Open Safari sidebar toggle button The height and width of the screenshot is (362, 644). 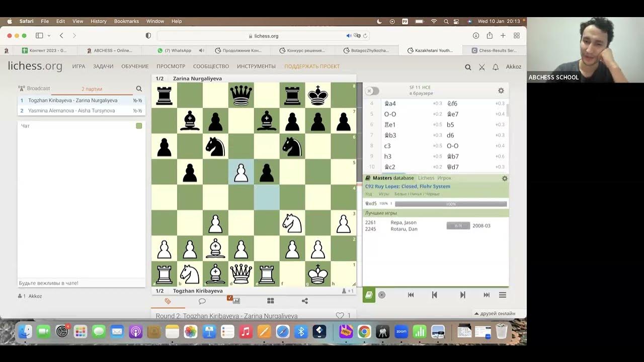tap(39, 36)
